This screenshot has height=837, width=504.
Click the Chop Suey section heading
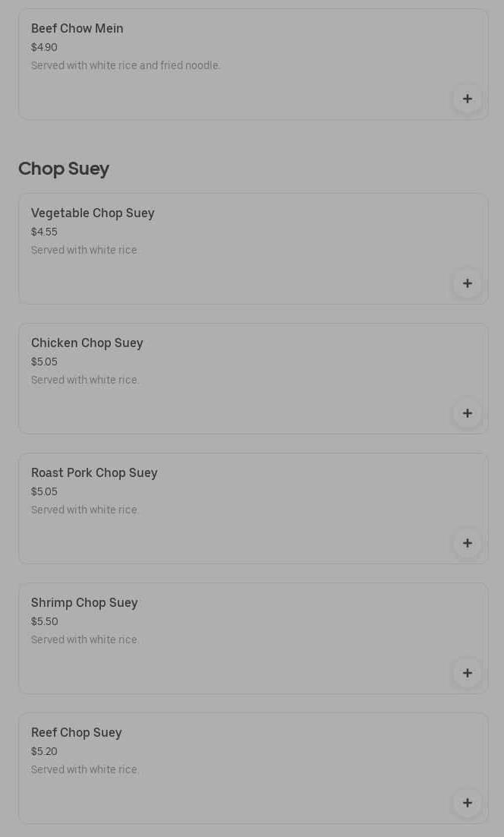[x=64, y=169]
